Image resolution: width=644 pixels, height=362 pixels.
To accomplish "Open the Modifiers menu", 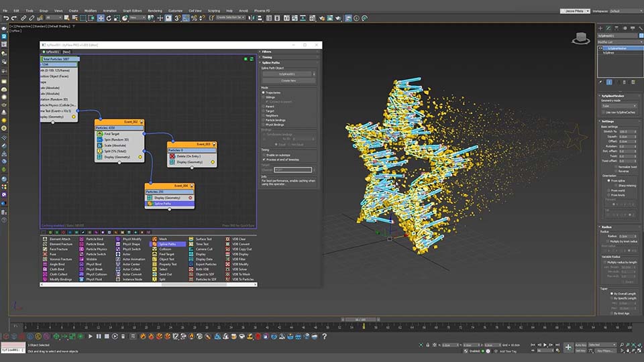I will [x=91, y=11].
